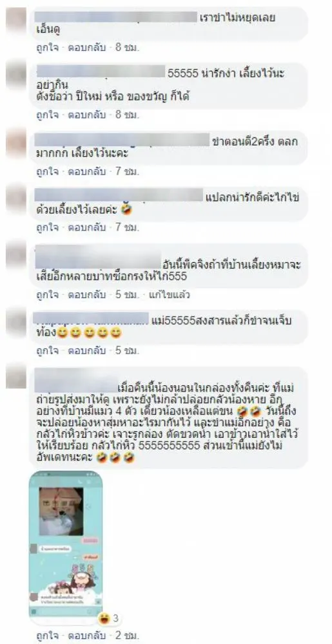
Task: Click ตอบกลับ under the แปลกน่ารักดีค่ะ comment
Action: [x=86, y=226]
